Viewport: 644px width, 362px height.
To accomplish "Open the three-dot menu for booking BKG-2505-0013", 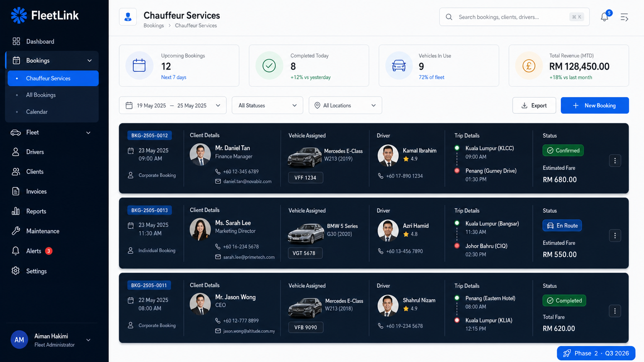I will pos(615,236).
